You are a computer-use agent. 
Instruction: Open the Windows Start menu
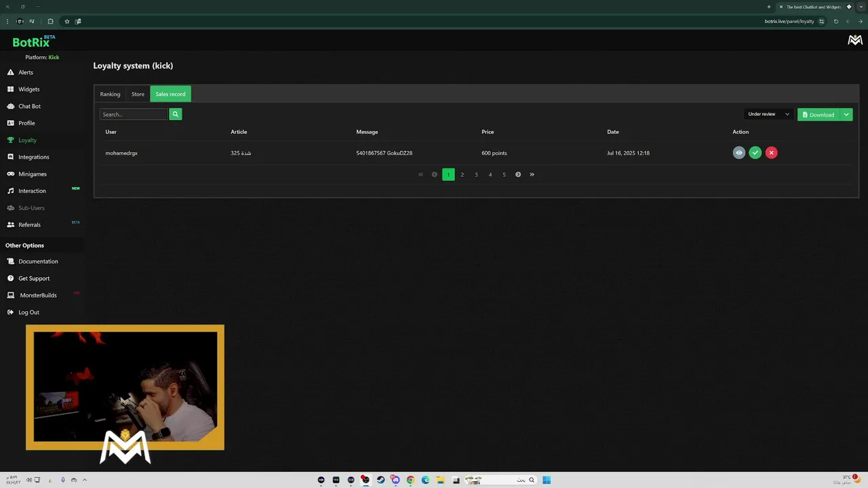tap(547, 480)
